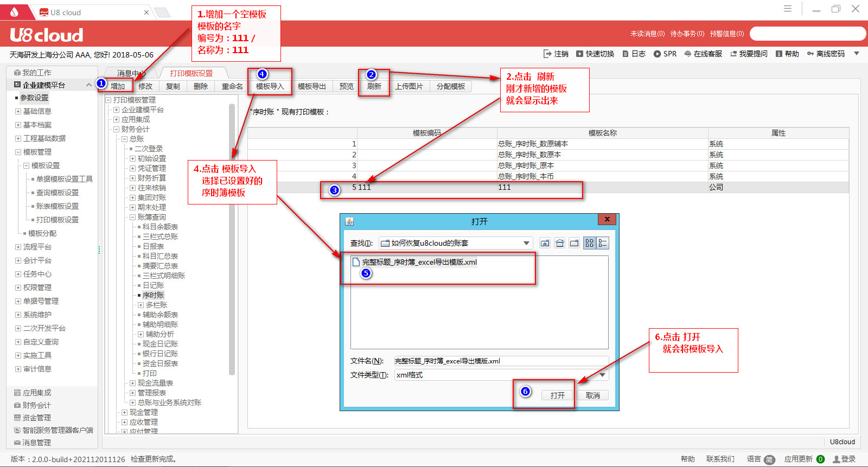Viewport: 868px width, 467px height.
Task: Click the tree panel vertical scrollbar
Action: point(232,239)
